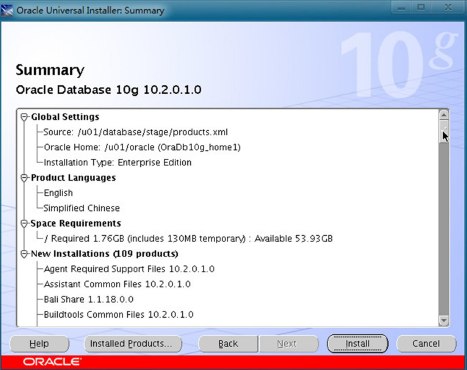Click the Install button
Viewport: 467px width, 370px height.
(357, 343)
